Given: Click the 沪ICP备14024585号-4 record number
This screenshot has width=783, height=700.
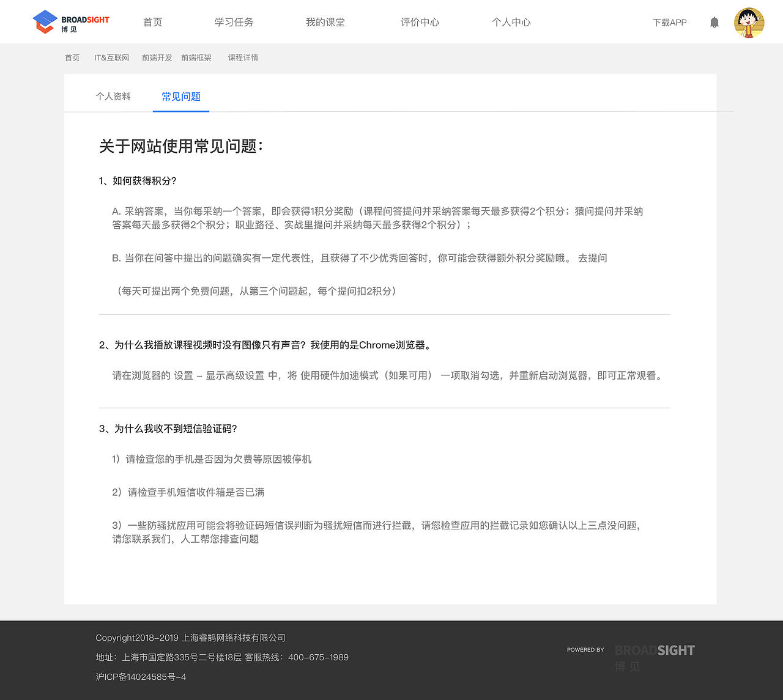Looking at the screenshot, I should (x=141, y=677).
